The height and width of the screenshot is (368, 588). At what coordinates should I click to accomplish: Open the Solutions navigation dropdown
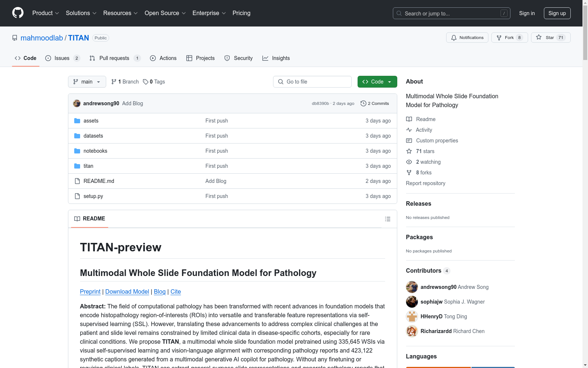coord(81,13)
